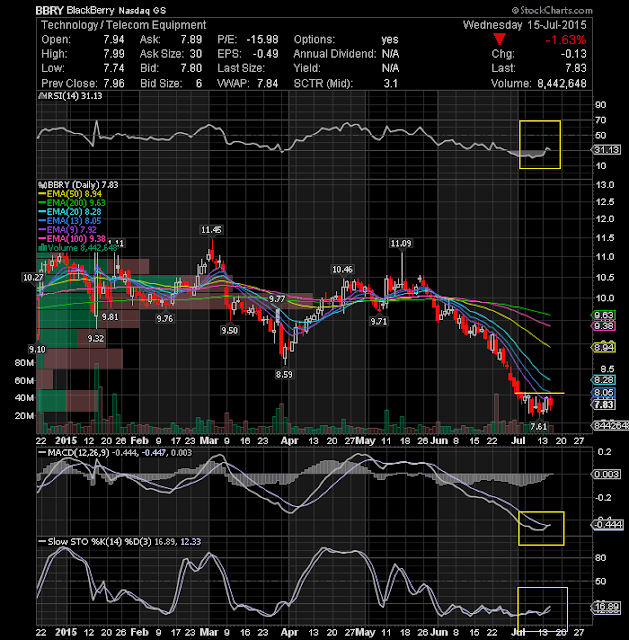
Task: Click the 9.10 price label
Action: 37,349
